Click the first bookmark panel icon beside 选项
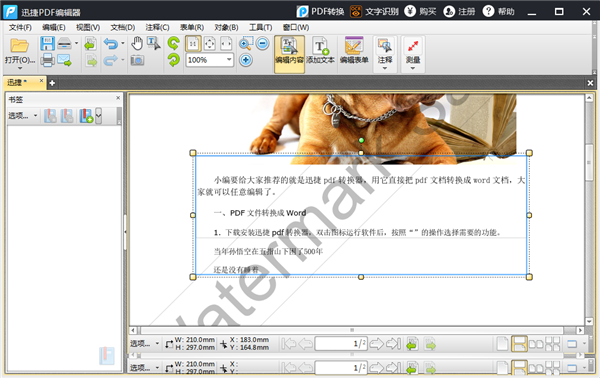The width and height of the screenshot is (600, 378). click(x=50, y=116)
